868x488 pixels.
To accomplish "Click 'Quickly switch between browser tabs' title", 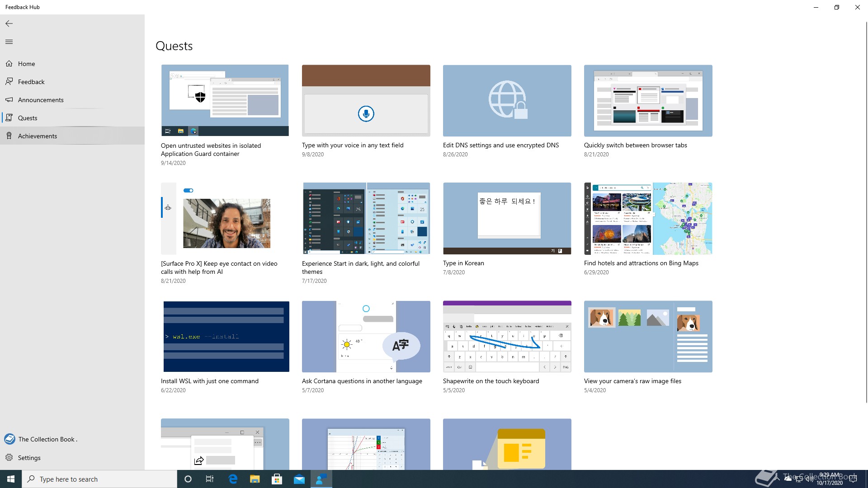I will point(635,145).
